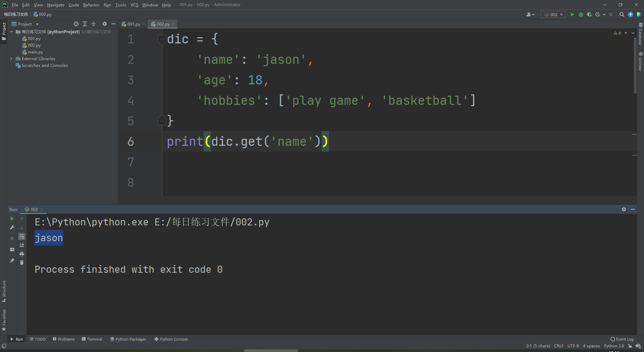Open Run panel settings gear

pyautogui.click(x=624, y=209)
